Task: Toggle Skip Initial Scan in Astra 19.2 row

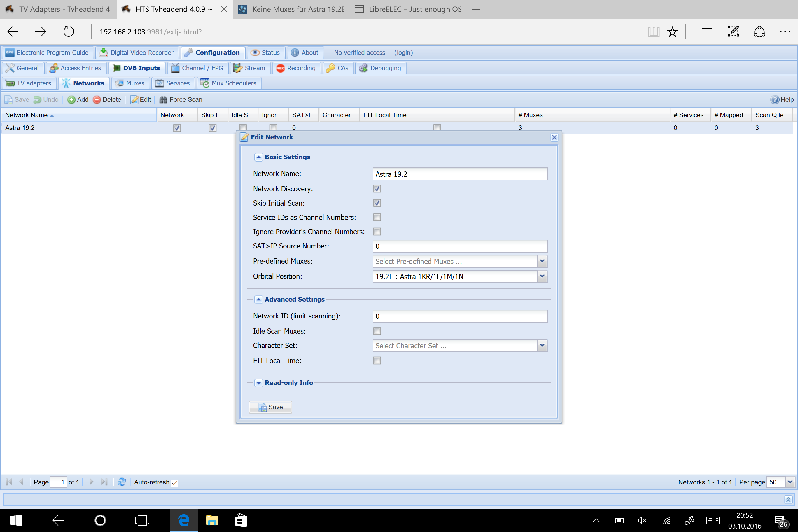Action: click(212, 128)
